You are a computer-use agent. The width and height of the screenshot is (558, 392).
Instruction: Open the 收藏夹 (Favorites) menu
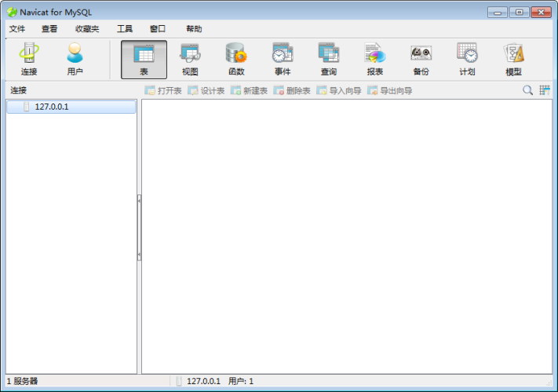87,29
